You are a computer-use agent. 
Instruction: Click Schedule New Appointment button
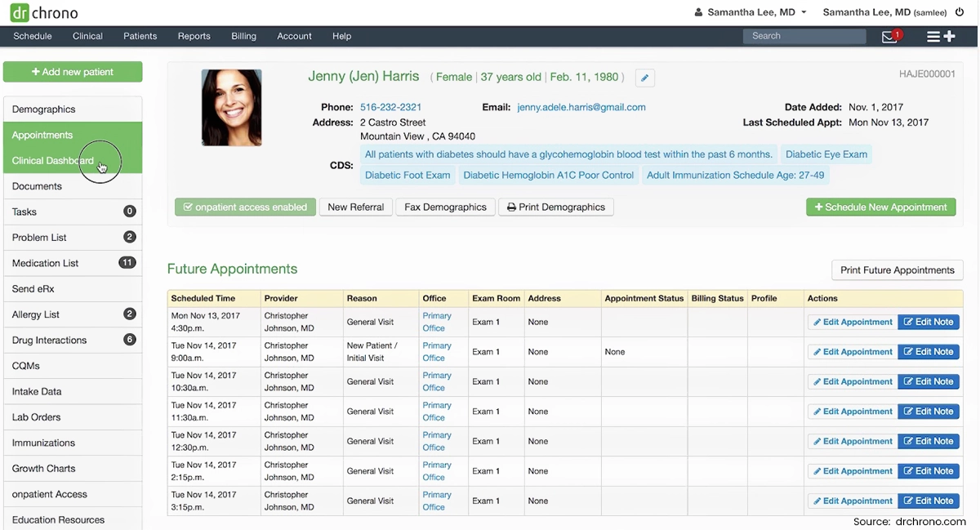[880, 207]
